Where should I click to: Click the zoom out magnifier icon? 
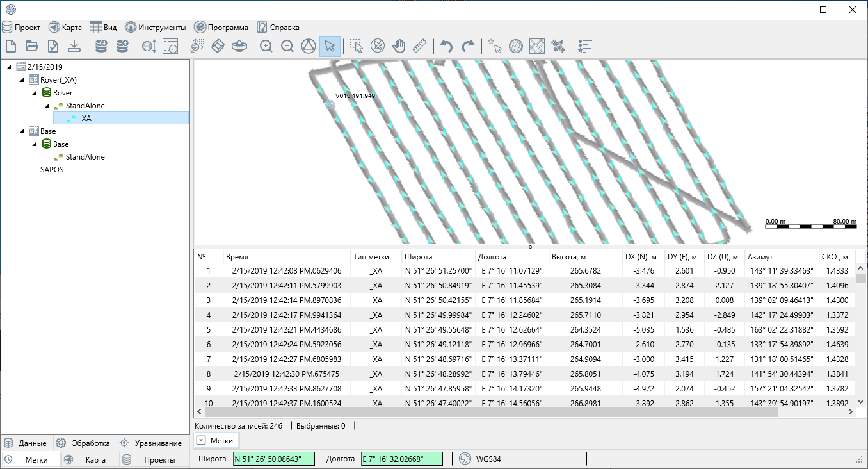click(x=287, y=46)
